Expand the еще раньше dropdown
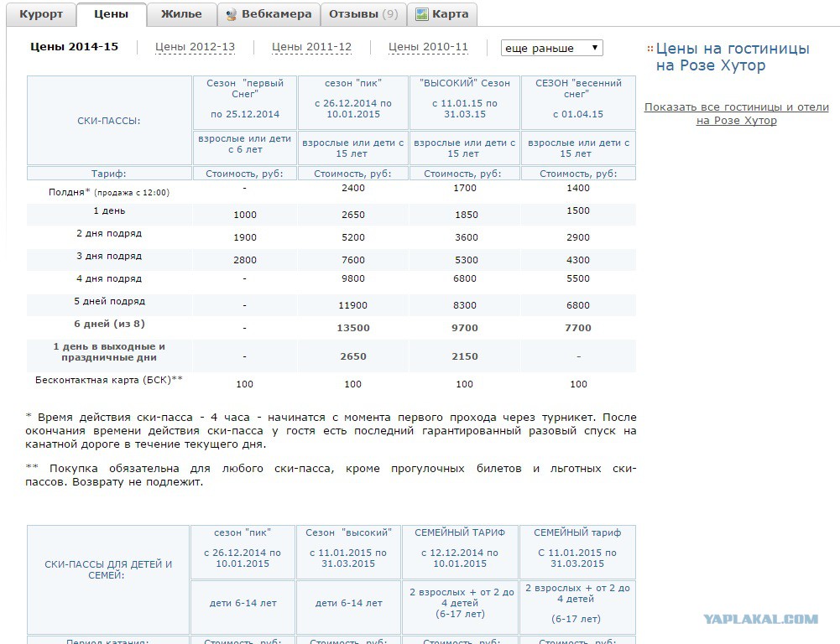 coord(552,48)
